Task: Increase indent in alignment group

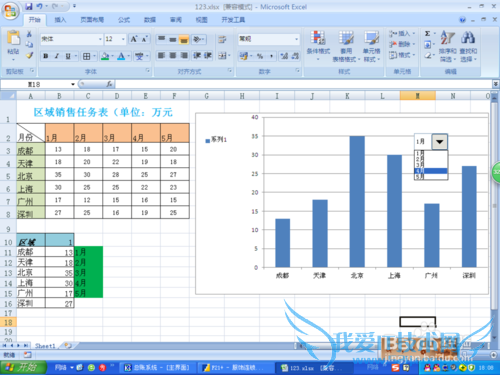Action: point(207,55)
